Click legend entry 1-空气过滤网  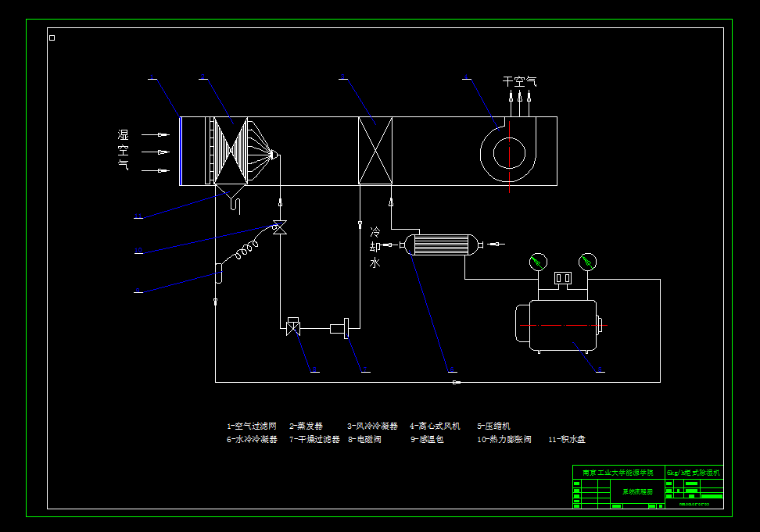[252, 426]
